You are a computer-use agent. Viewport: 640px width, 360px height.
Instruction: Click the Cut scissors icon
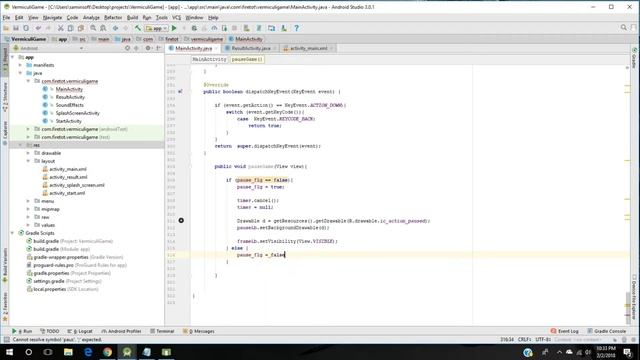tap(60, 28)
